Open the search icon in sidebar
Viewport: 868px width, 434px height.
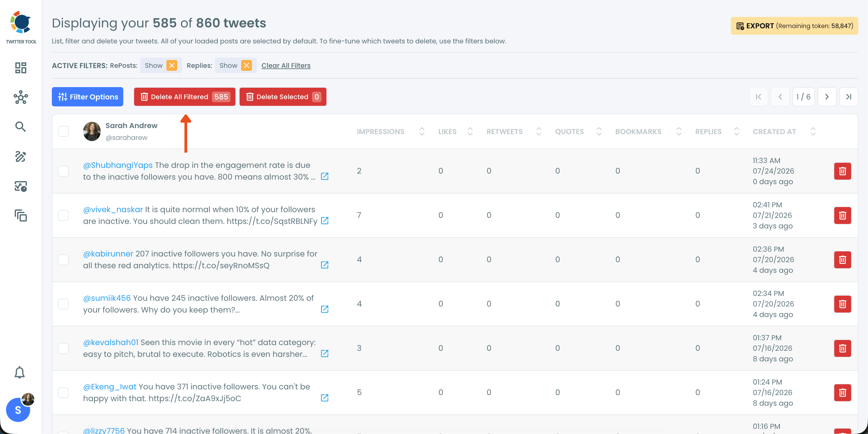(x=20, y=127)
